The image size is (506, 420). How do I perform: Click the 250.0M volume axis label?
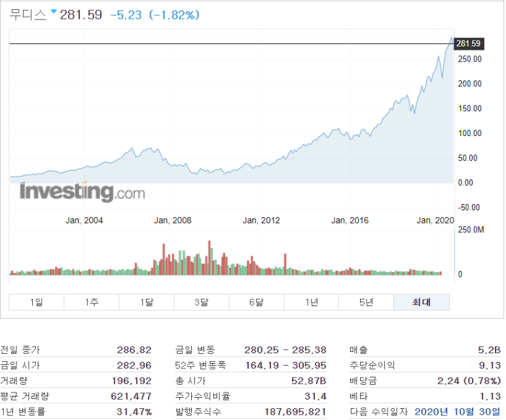point(471,230)
